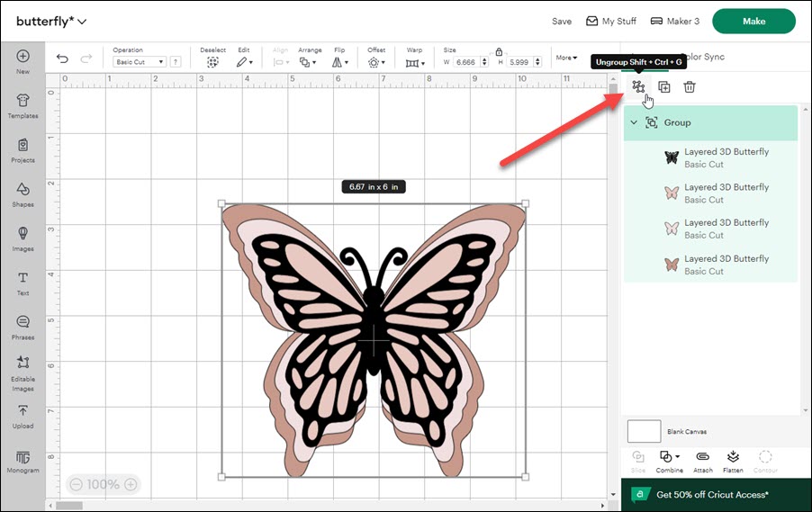The image size is (812, 512).
Task: Click the Attach tool
Action: 703,460
